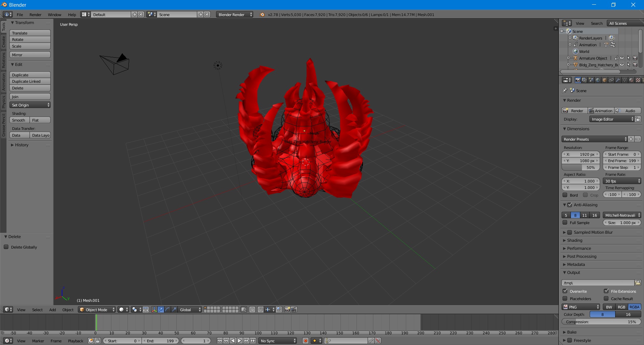Expand the Performance panel
This screenshot has height=345, width=644.
click(x=579, y=248)
